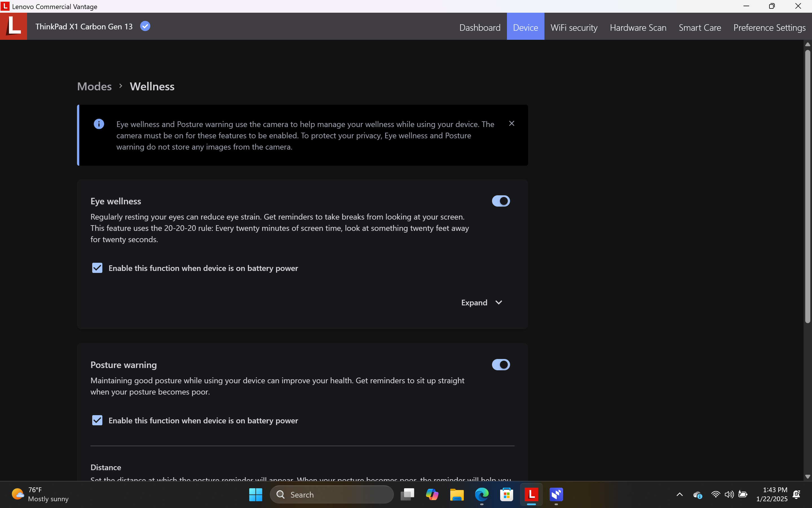Image resolution: width=812 pixels, height=508 pixels.
Task: Launch Copilot from the taskbar
Action: tap(432, 494)
